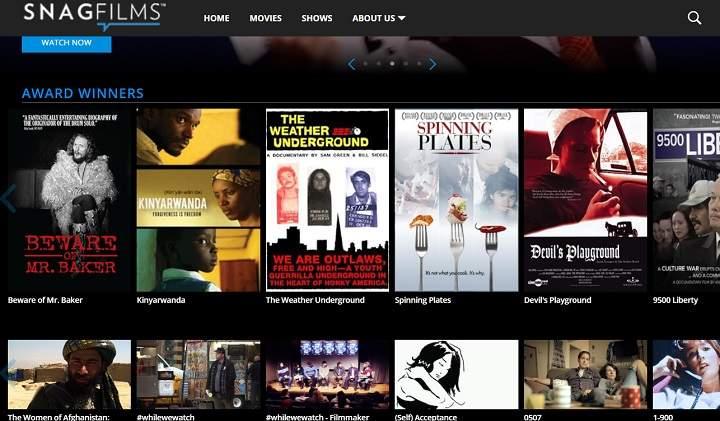Image resolution: width=720 pixels, height=421 pixels.
Task: Click the search magnifier icon
Action: [694, 18]
